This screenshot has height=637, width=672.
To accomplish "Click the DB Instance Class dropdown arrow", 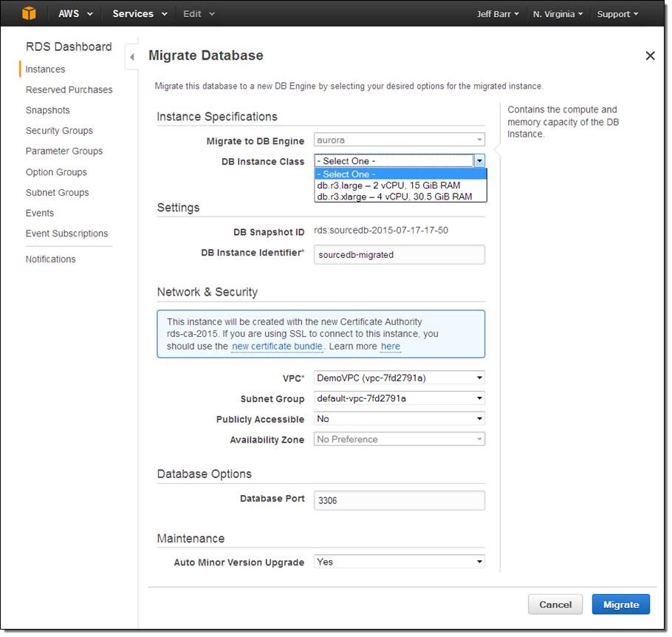I will (x=479, y=161).
